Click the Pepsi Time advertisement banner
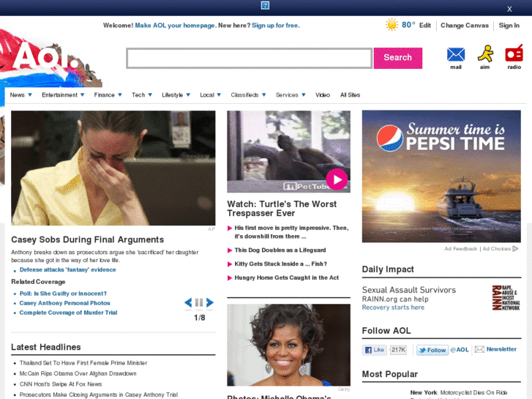 pos(441,176)
